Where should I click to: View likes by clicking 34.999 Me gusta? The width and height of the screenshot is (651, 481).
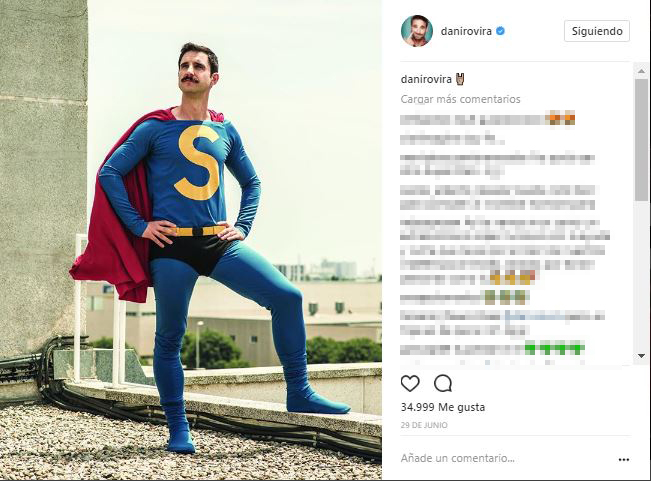(443, 407)
